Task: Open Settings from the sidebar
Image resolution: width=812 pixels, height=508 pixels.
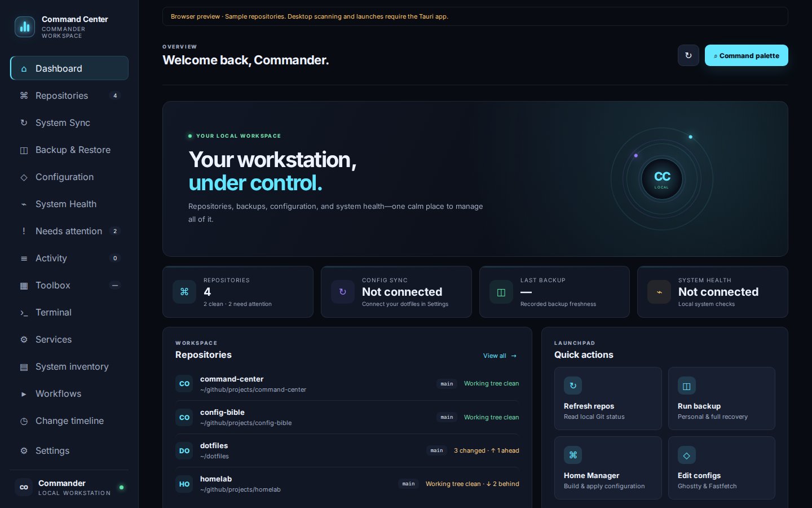Action: point(69,450)
